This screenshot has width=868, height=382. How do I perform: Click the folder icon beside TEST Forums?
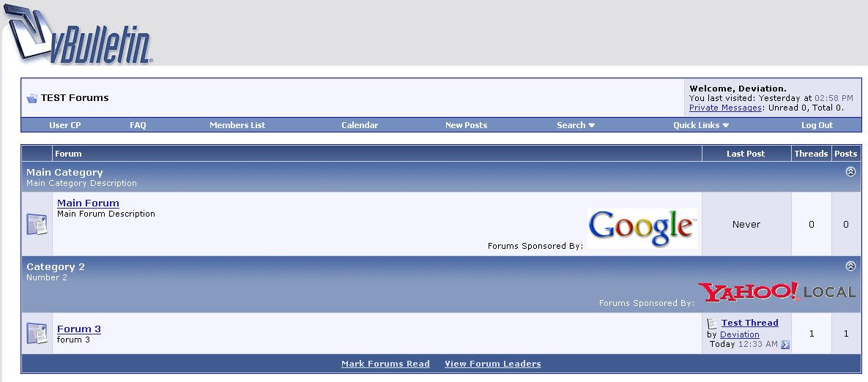click(x=31, y=98)
